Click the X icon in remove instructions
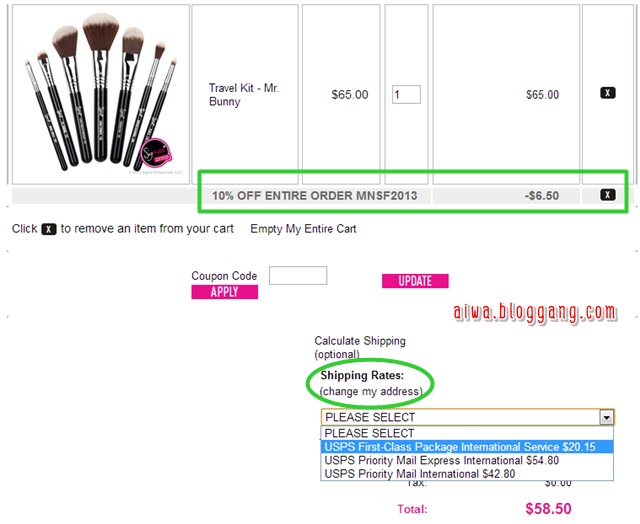 tap(49, 229)
